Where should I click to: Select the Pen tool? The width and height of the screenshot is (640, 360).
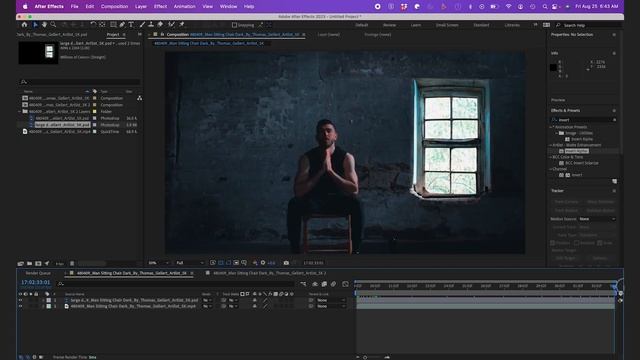click(122, 25)
